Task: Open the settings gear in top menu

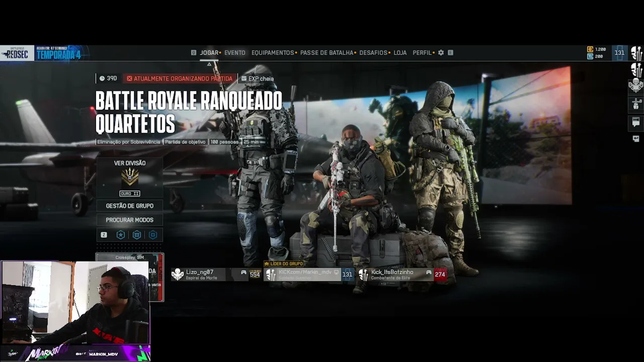Action: [441, 52]
